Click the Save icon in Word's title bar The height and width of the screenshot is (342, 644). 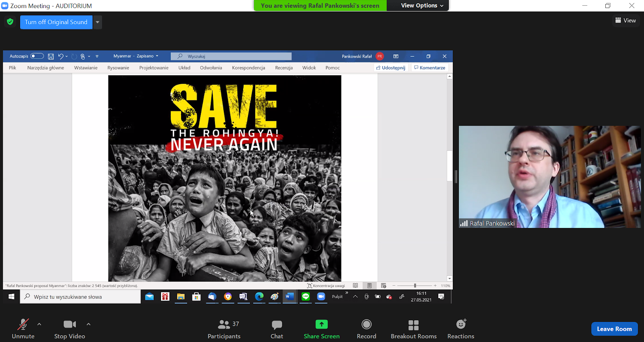pos(51,56)
